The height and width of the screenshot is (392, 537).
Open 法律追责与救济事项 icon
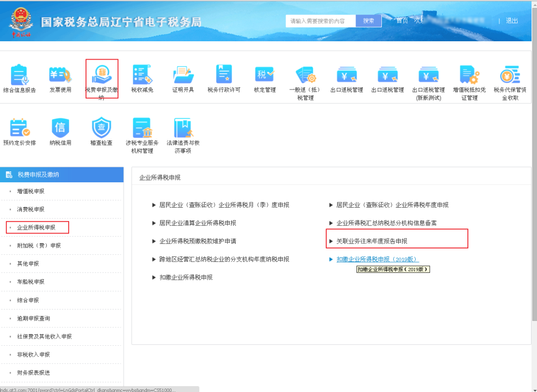(x=183, y=128)
